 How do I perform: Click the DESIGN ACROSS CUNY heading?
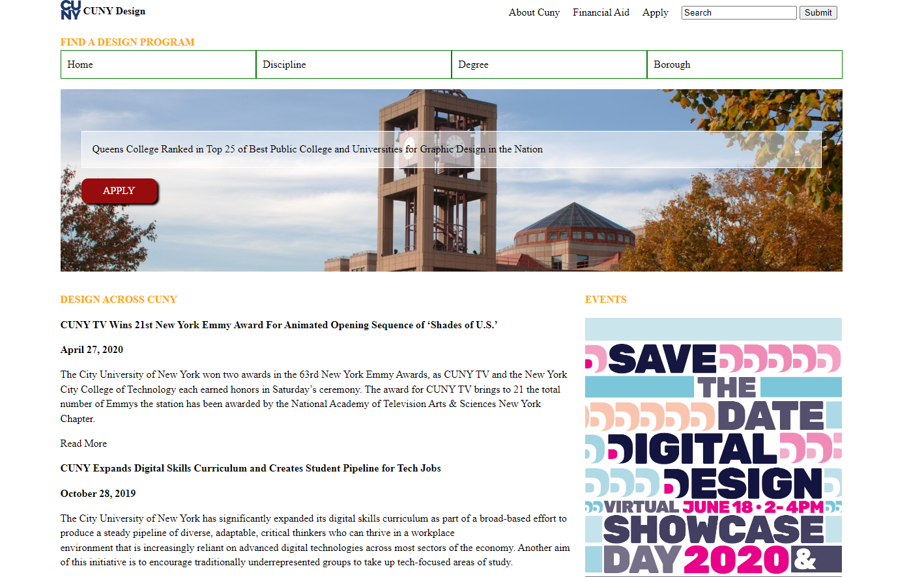coord(119,300)
